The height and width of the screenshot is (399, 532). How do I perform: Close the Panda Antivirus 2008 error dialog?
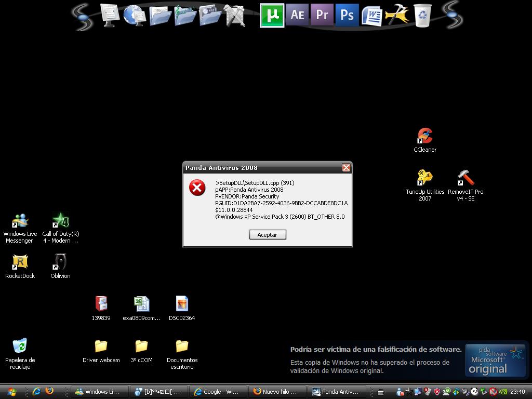tap(345, 168)
